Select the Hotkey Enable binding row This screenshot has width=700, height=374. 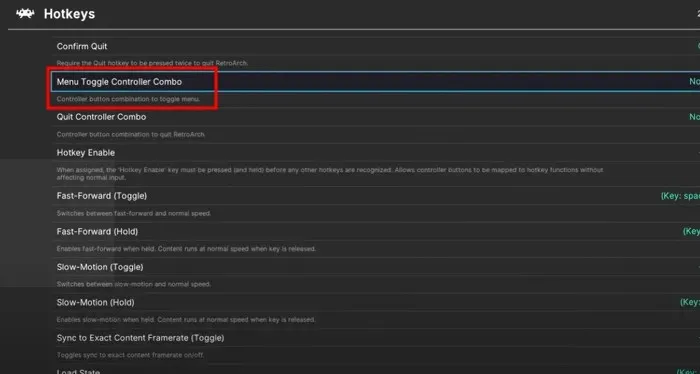(376, 153)
